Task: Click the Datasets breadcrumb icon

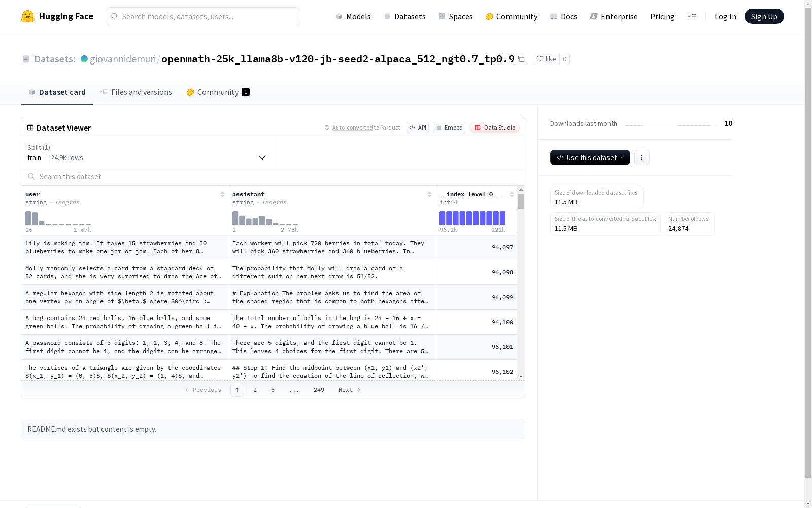Action: 26,59
